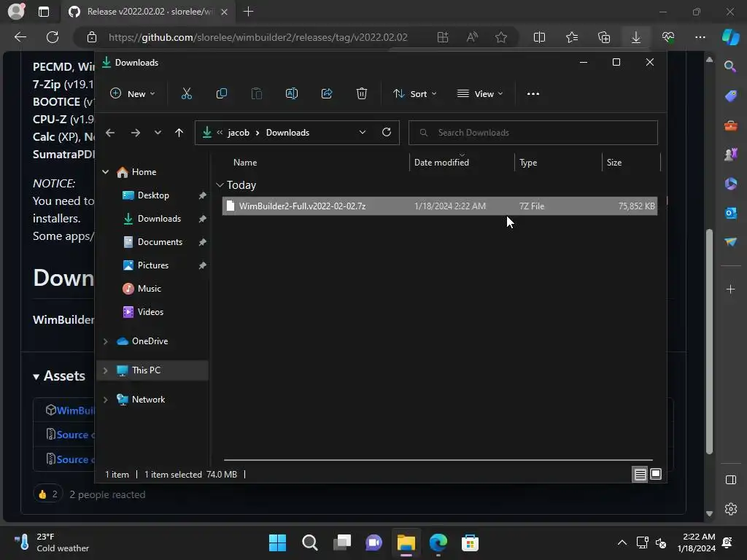Collapse the Assets section on GitHub page

(x=36, y=377)
